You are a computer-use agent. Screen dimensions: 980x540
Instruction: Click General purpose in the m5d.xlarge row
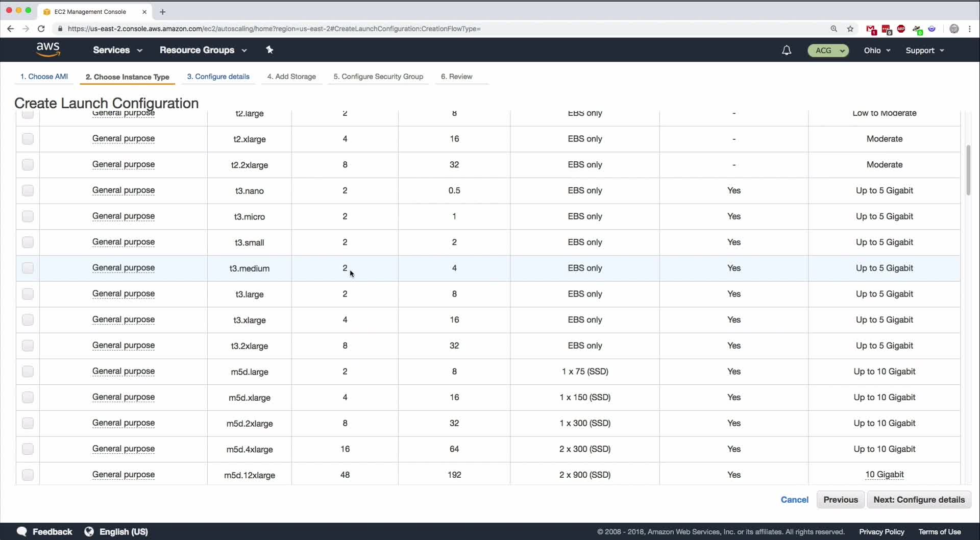pos(124,397)
